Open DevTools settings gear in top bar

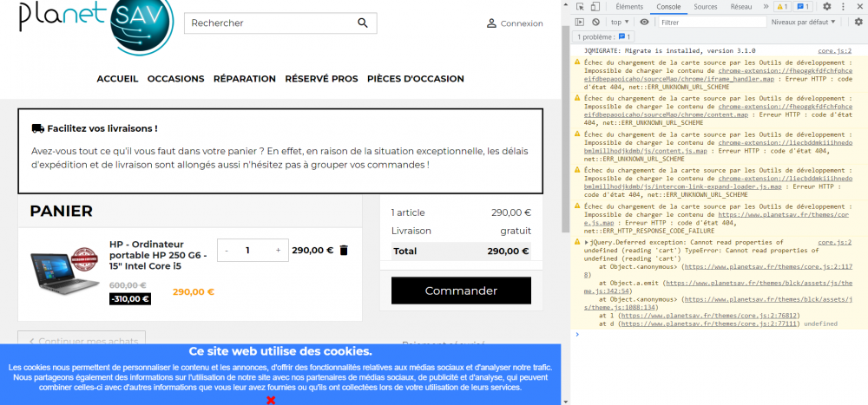[x=826, y=7]
